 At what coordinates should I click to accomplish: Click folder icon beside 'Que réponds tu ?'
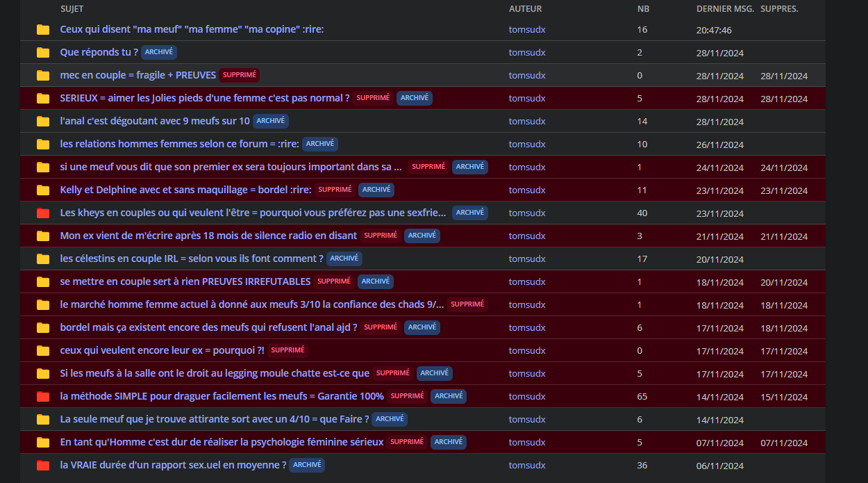[x=43, y=52]
